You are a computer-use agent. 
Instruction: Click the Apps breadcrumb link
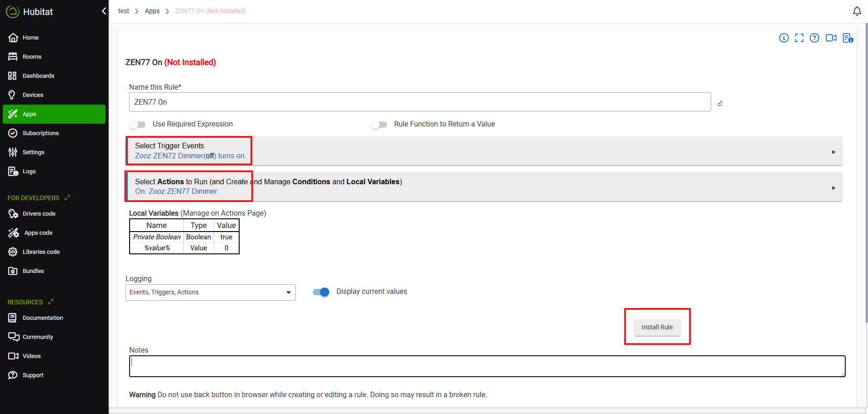[x=152, y=11]
